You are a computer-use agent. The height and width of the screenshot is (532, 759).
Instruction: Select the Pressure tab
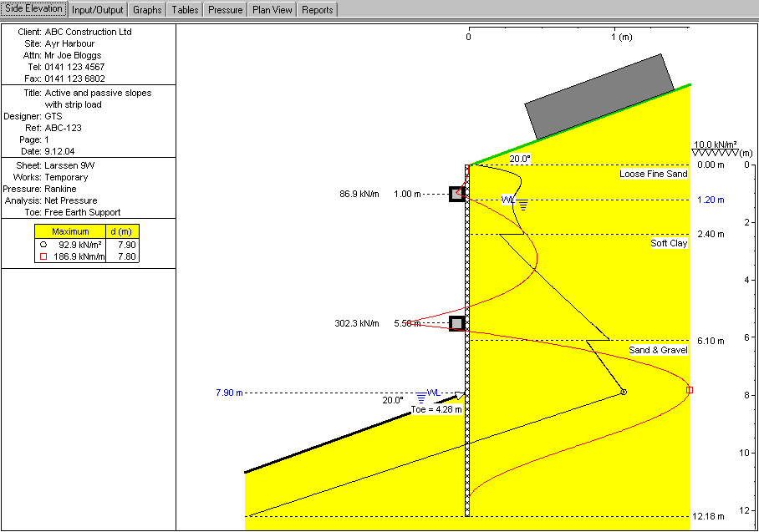226,10
